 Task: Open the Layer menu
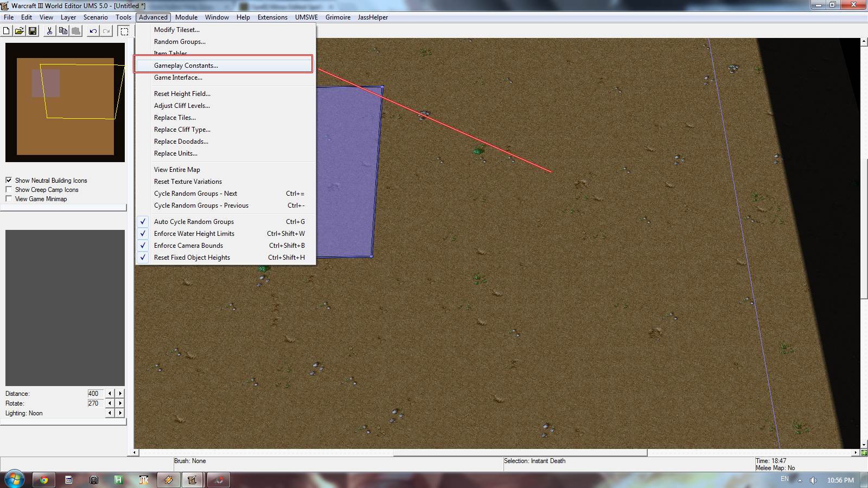(68, 17)
